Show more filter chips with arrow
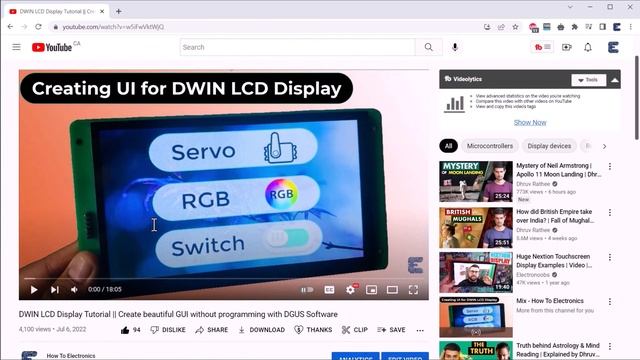The height and width of the screenshot is (360, 640). (604, 146)
